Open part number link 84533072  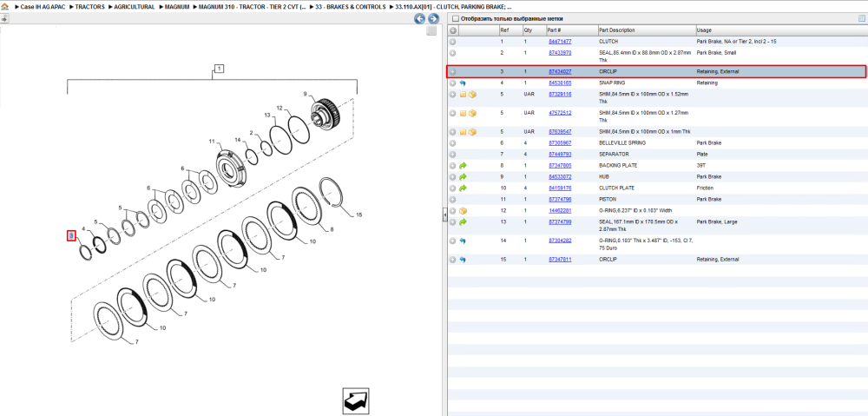click(x=560, y=176)
